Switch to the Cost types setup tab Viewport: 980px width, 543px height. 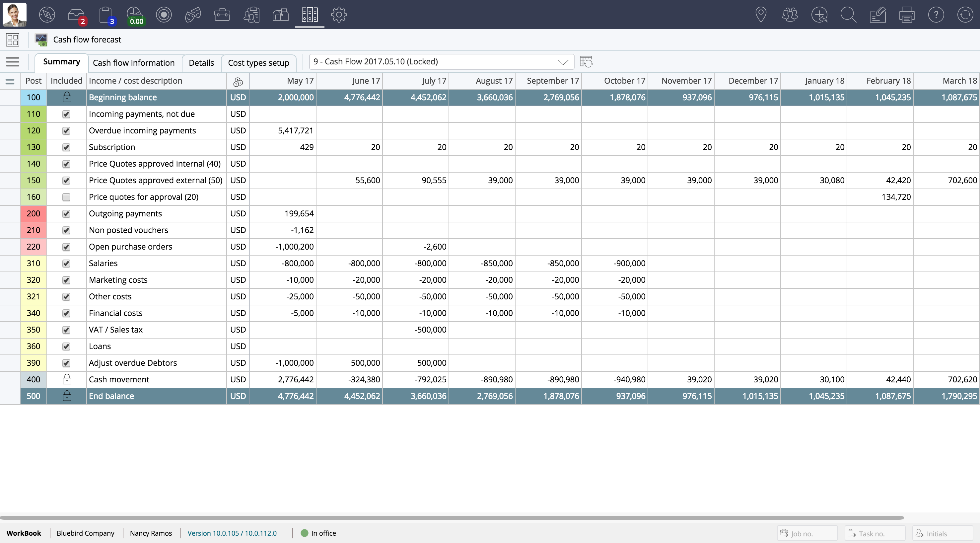[x=258, y=63]
